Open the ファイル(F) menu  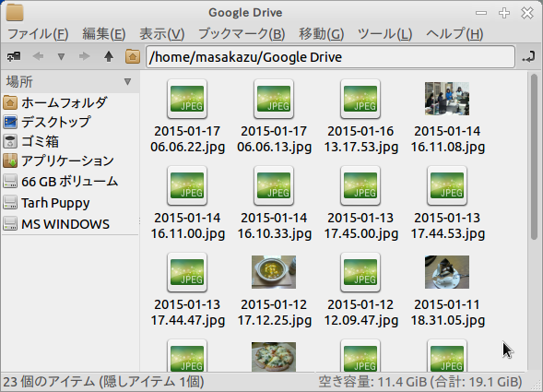tap(38, 34)
